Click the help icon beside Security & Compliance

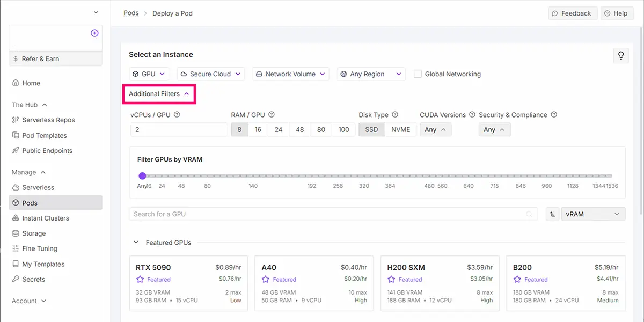point(554,115)
